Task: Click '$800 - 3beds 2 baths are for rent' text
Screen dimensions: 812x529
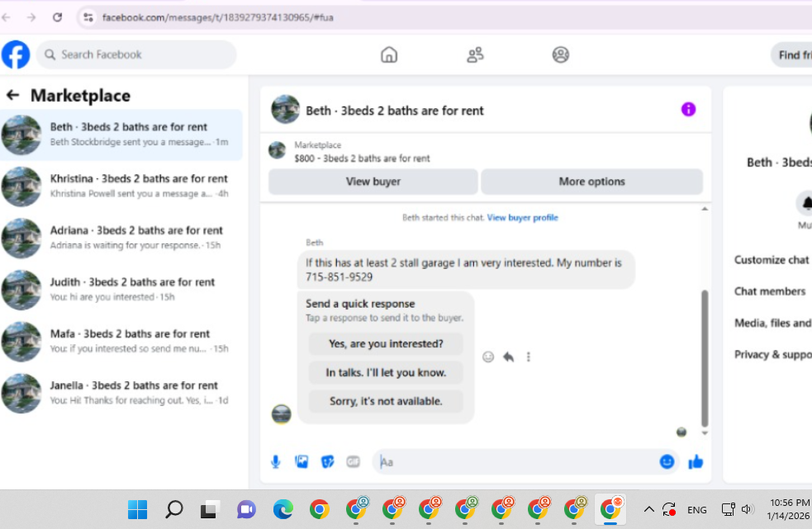Action: point(362,158)
